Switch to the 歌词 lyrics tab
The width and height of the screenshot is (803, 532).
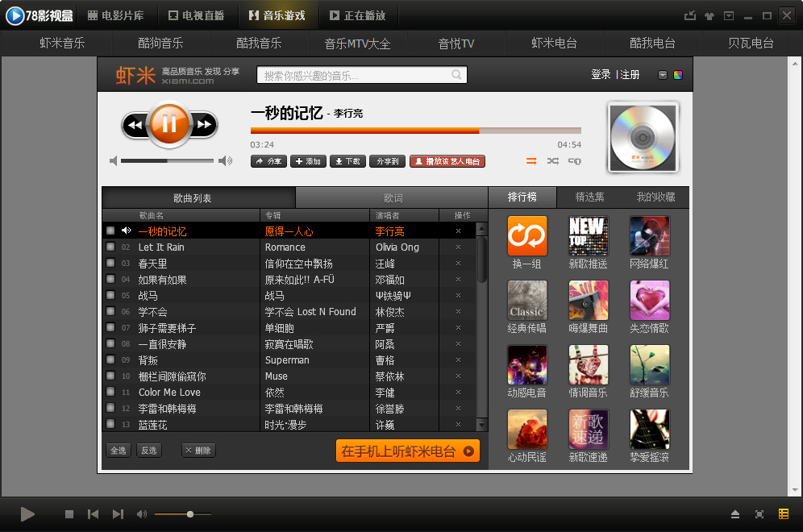pyautogui.click(x=392, y=197)
